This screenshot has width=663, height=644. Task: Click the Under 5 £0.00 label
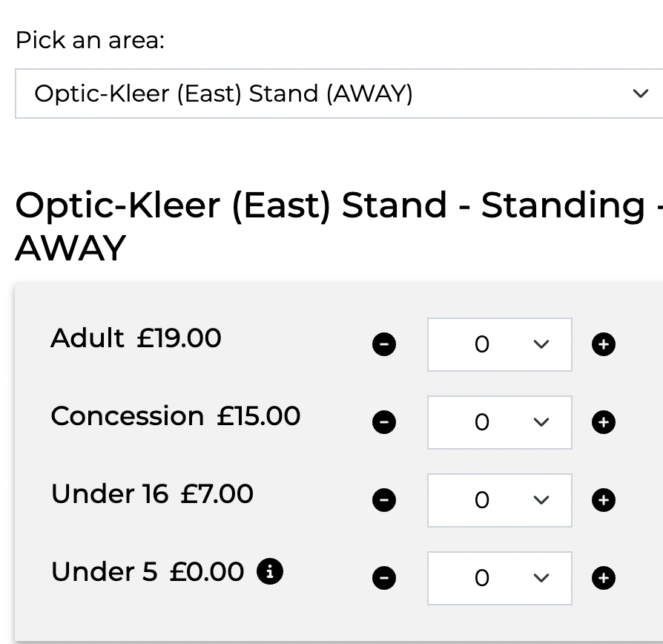tap(147, 572)
